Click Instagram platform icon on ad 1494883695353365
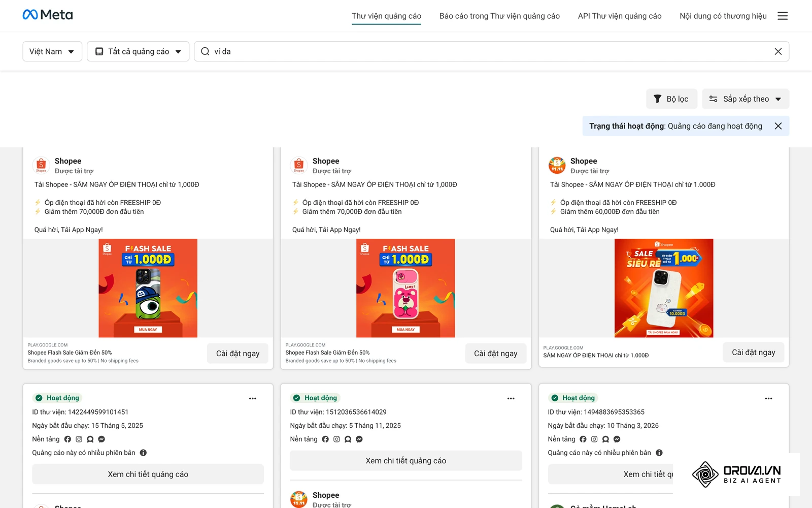Screen dimensions: 812x508 [x=594, y=439]
